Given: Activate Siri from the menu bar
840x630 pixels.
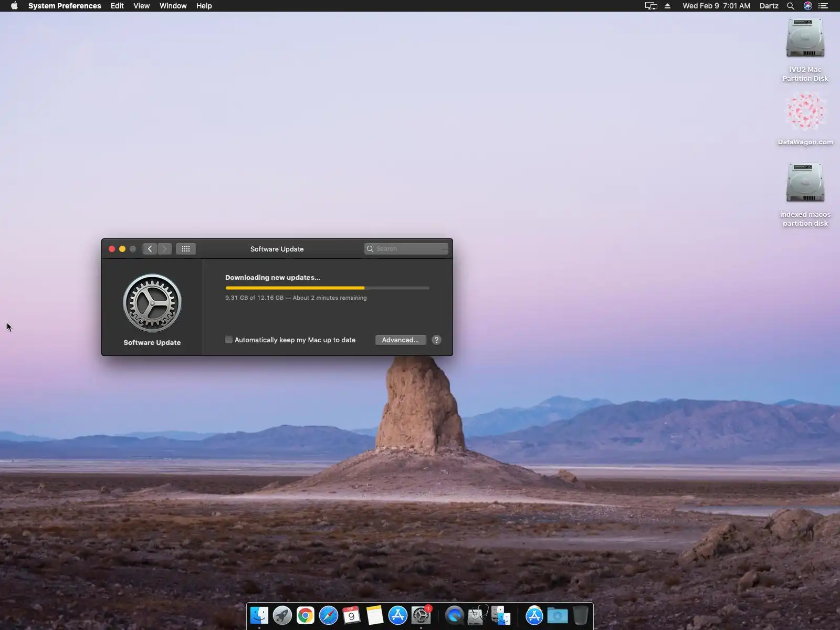Looking at the screenshot, I should click(808, 6).
